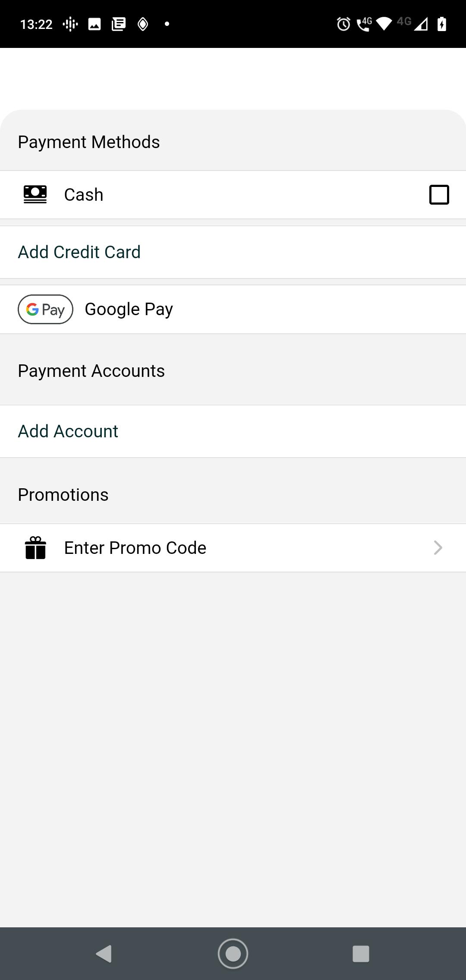Check the Cash payment checkbox
Image resolution: width=466 pixels, height=980 pixels.
(x=439, y=194)
